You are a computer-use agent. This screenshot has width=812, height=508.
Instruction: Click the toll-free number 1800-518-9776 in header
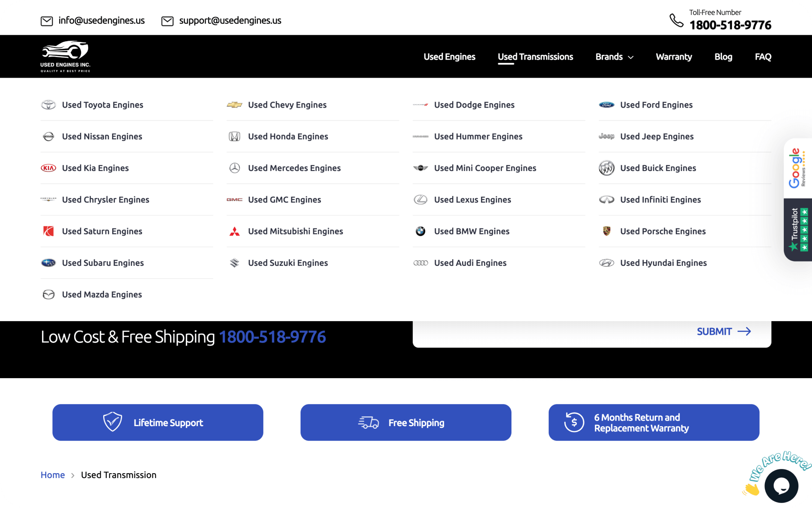pos(730,25)
